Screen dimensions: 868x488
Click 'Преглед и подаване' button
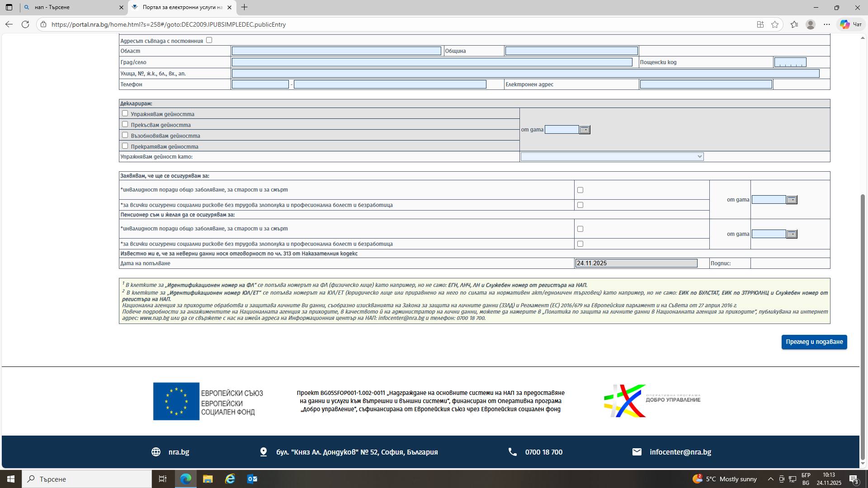point(814,342)
